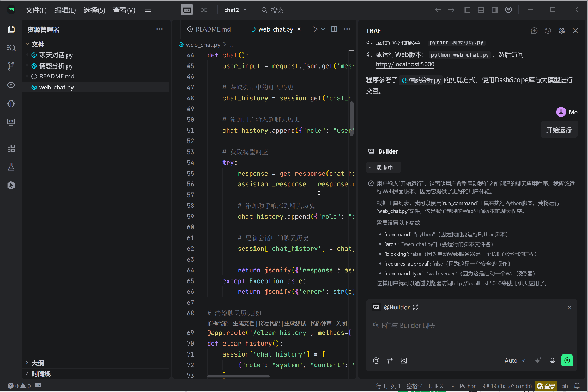The height and width of the screenshot is (392, 588).
Task: Toggle the right secondary sidebar layout
Action: coord(495,10)
